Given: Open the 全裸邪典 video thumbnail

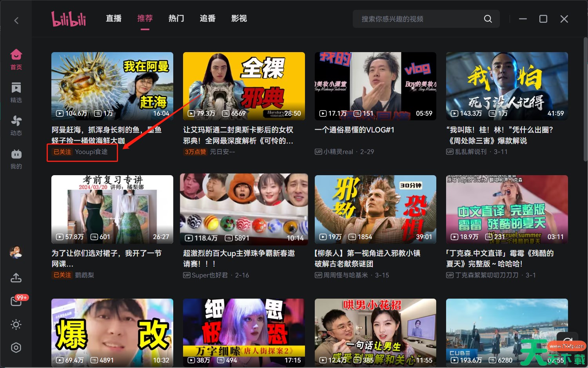Looking at the screenshot, I should pos(244,86).
